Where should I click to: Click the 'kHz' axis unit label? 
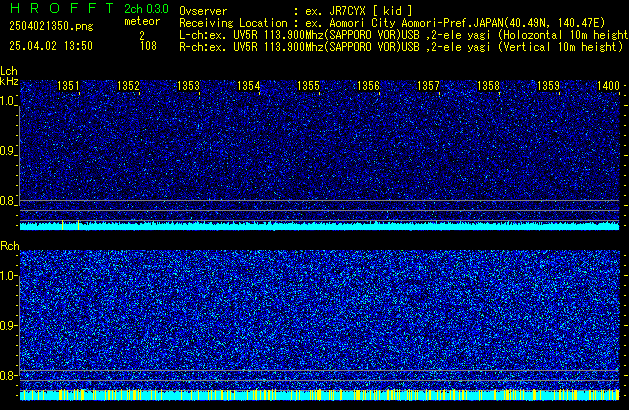coord(9,81)
